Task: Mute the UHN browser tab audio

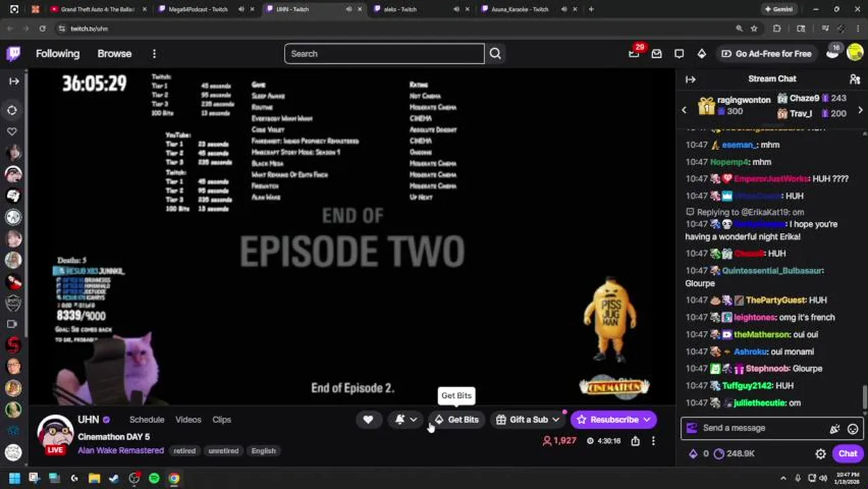Action: (x=349, y=10)
